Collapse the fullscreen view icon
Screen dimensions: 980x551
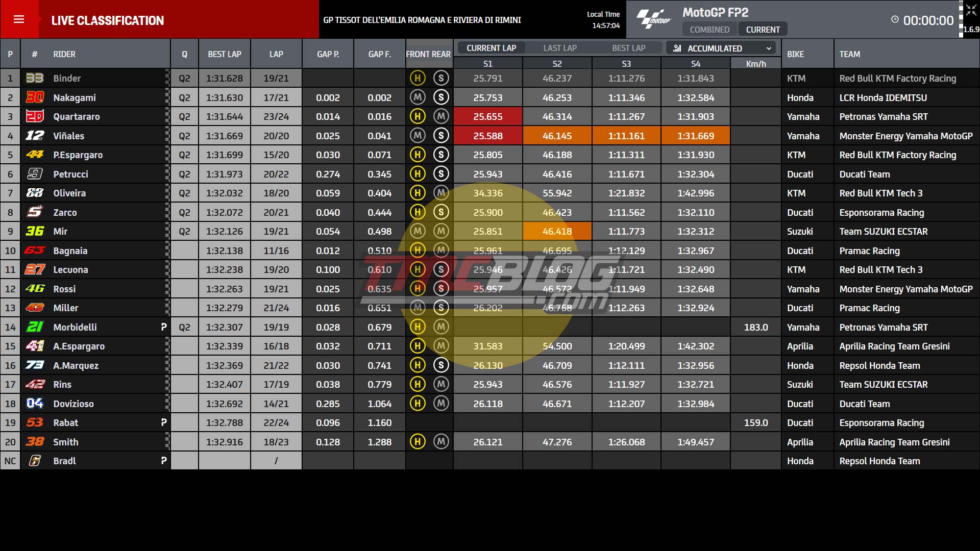tap(971, 11)
